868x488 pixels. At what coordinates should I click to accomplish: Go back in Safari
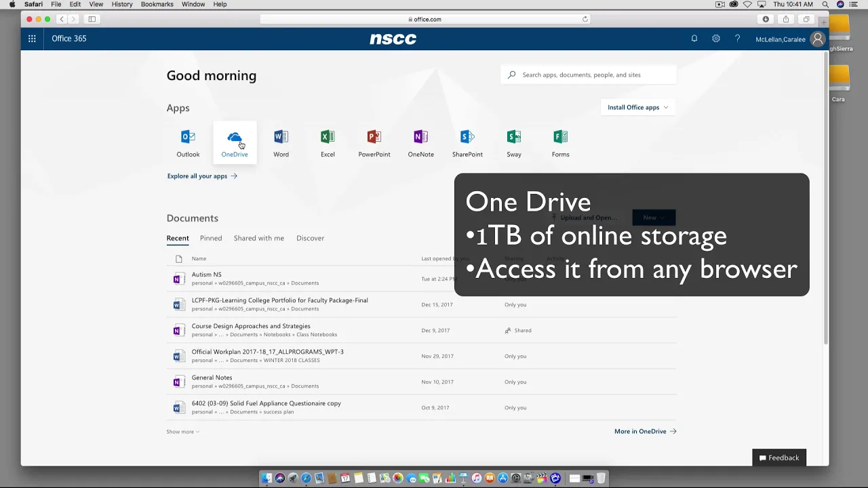click(62, 19)
